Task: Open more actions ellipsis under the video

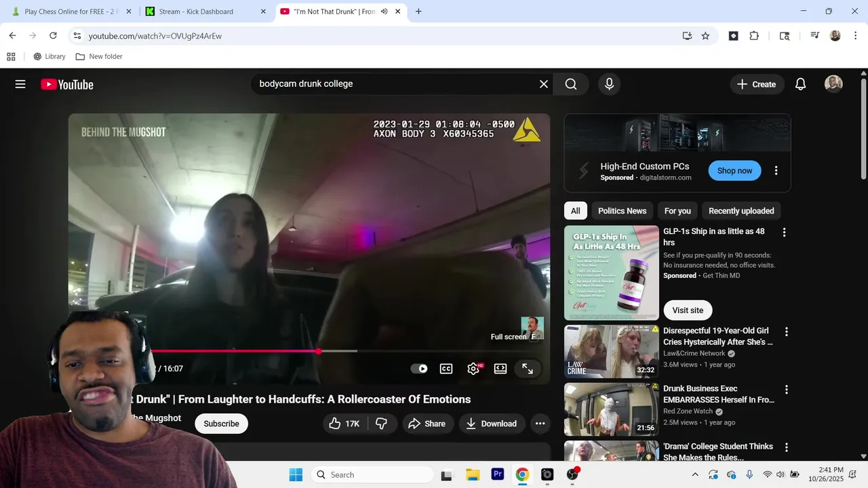Action: point(540,424)
